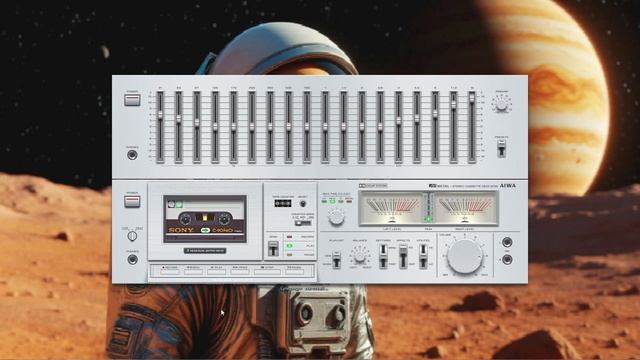Click the 220/240 voltage selector dial

click(x=132, y=236)
